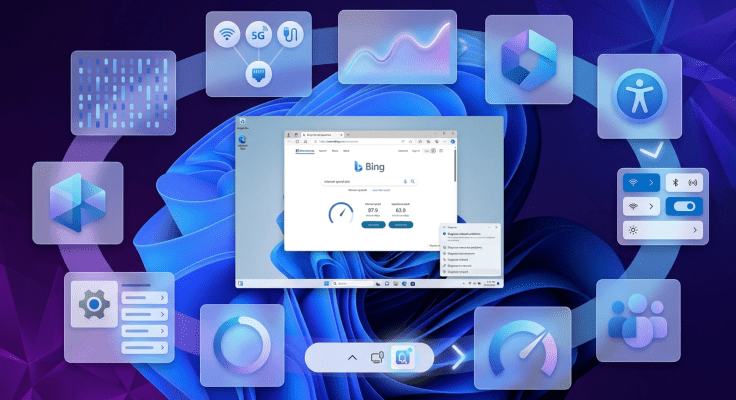
Task: Click the taskbar clock
Action: (x=490, y=284)
